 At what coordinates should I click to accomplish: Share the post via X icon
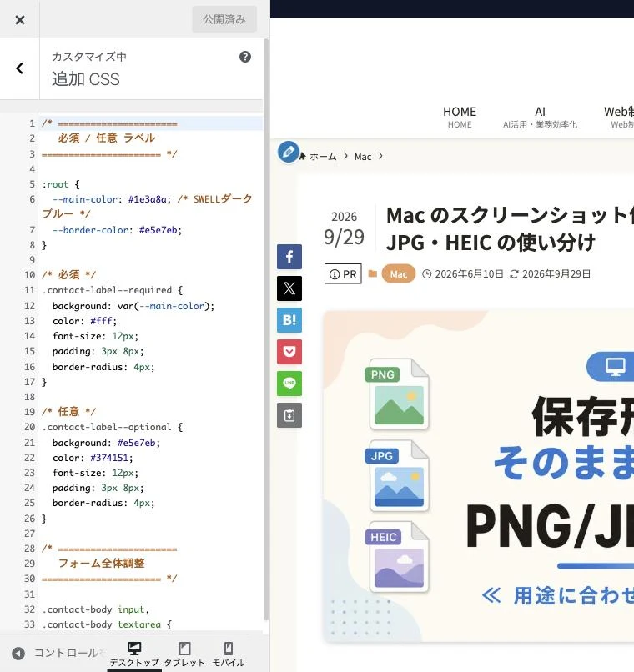click(289, 288)
